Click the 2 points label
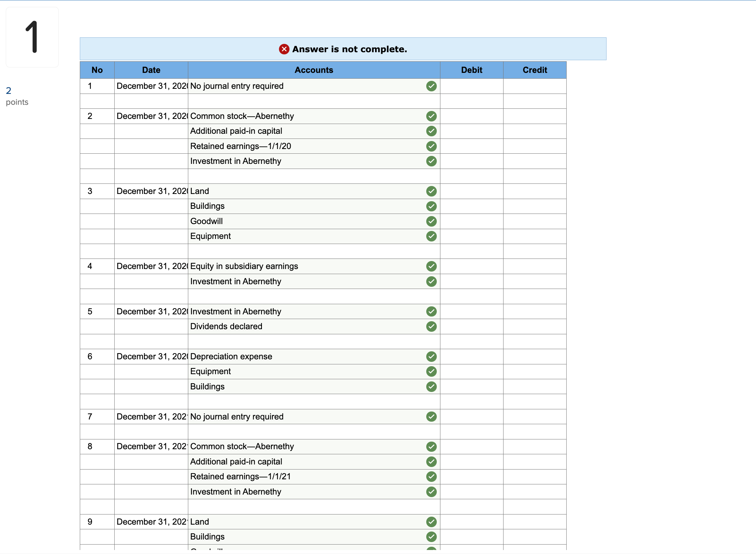The width and height of the screenshot is (756, 554). (17, 96)
